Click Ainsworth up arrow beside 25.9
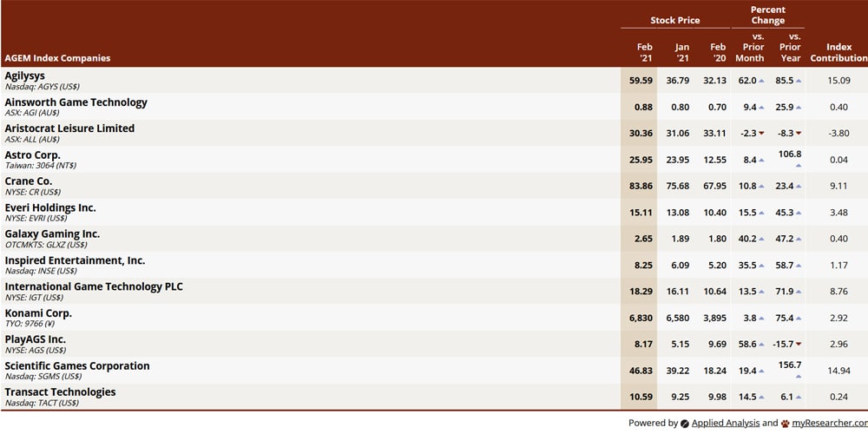This screenshot has height=434, width=868. tap(799, 108)
